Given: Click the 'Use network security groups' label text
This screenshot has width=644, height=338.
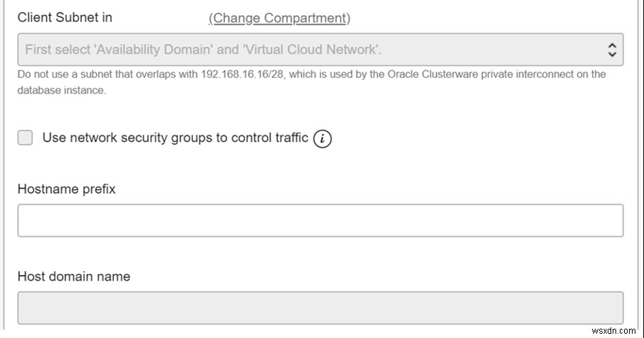Looking at the screenshot, I should 175,138.
